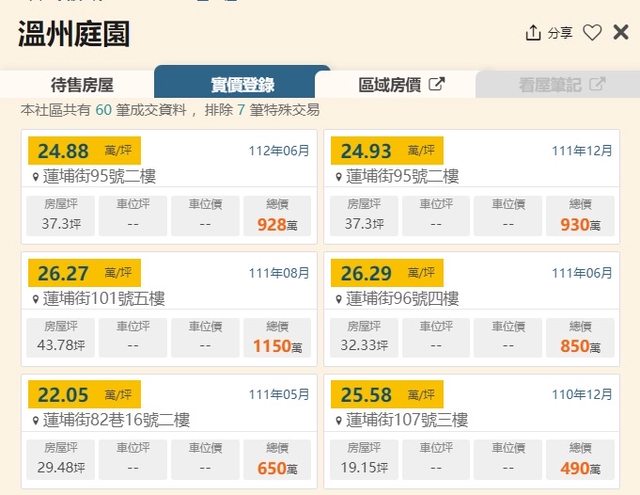Click the 490萬 total price box
This screenshot has height=495, width=640.
[x=580, y=460]
